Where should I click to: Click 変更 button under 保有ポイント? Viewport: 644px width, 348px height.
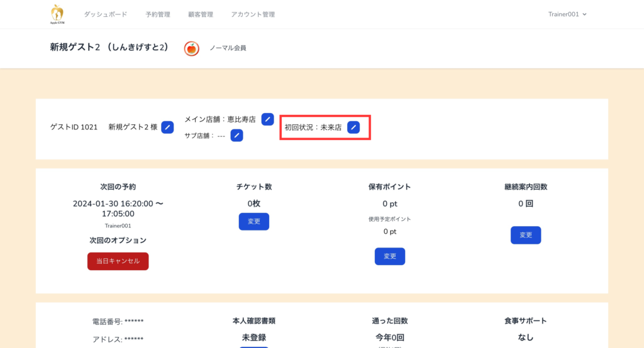click(x=389, y=256)
